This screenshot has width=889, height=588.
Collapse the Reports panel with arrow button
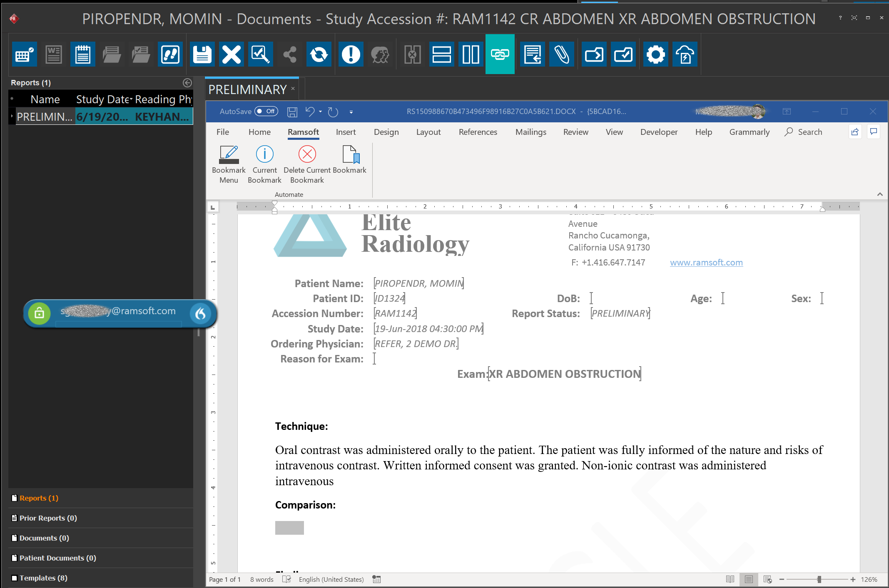point(187,83)
